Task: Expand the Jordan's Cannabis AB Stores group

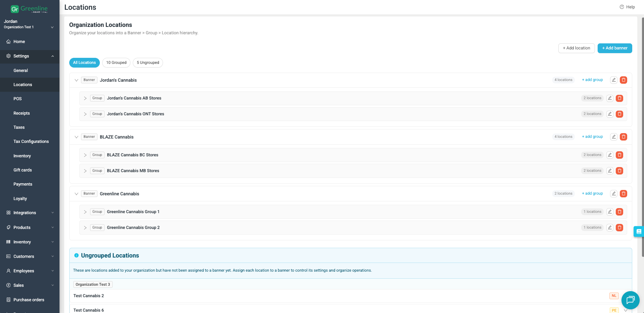Action: pos(85,98)
